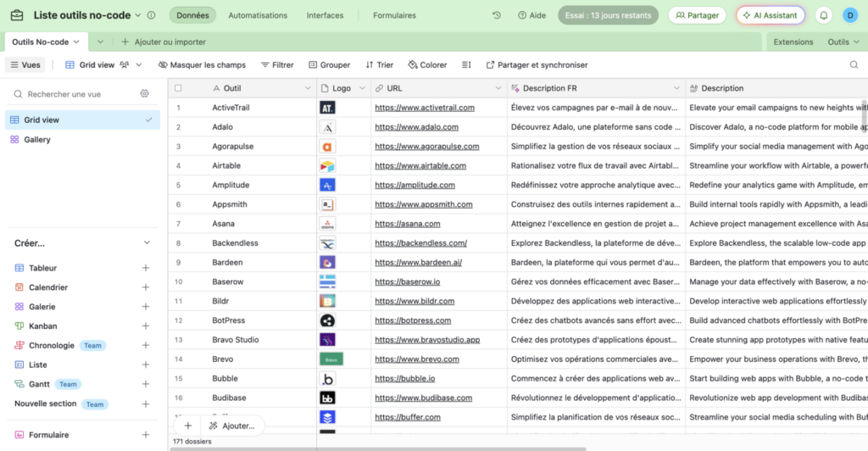Open the Trier sort tool
This screenshot has height=451, width=868.
click(379, 64)
